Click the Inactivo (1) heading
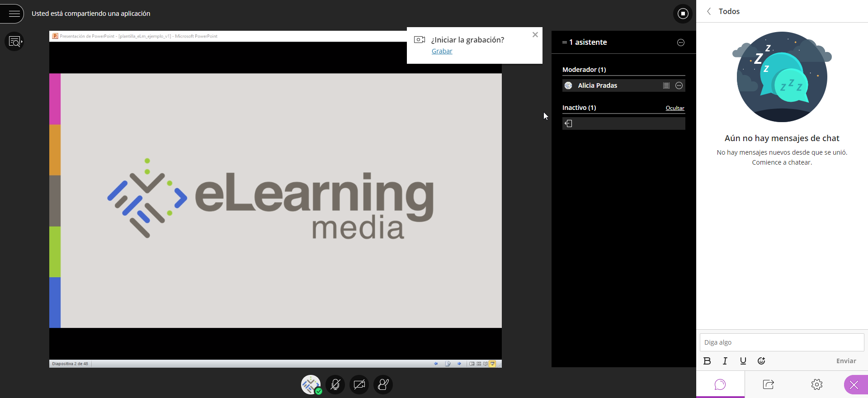The width and height of the screenshot is (868, 398). [x=579, y=108]
